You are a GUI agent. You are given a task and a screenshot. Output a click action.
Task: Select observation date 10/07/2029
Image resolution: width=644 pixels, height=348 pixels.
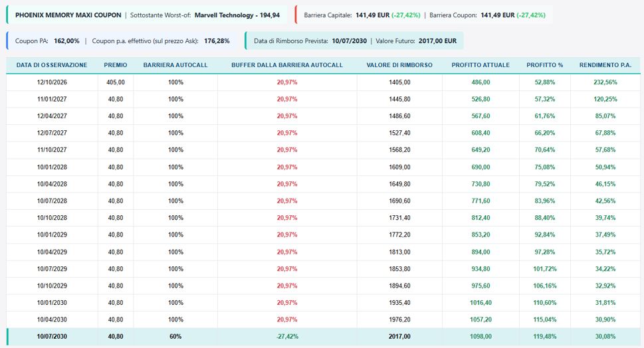click(x=52, y=269)
